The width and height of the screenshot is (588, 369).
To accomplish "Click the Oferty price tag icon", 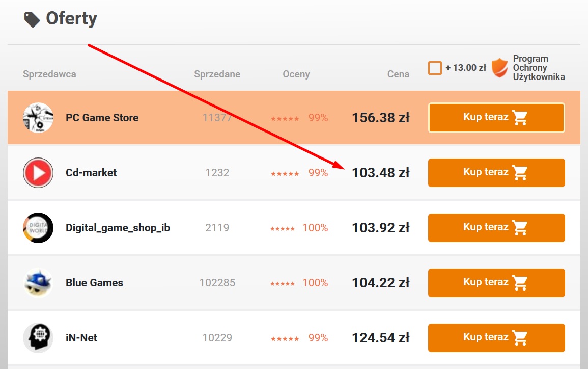I will click(x=32, y=19).
